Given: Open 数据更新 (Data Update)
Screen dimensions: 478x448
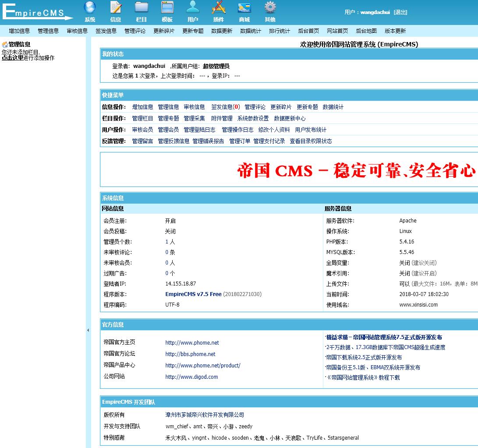Looking at the screenshot, I should 221,31.
